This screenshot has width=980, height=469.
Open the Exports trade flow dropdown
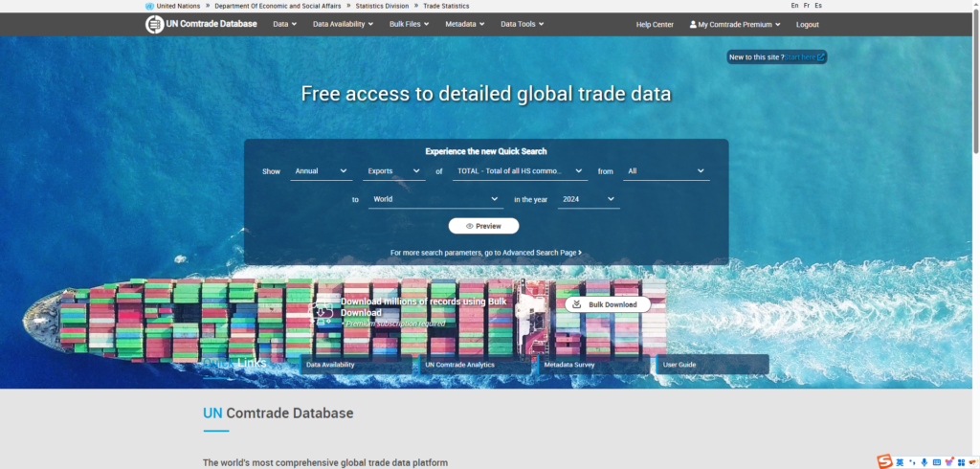[x=394, y=171]
